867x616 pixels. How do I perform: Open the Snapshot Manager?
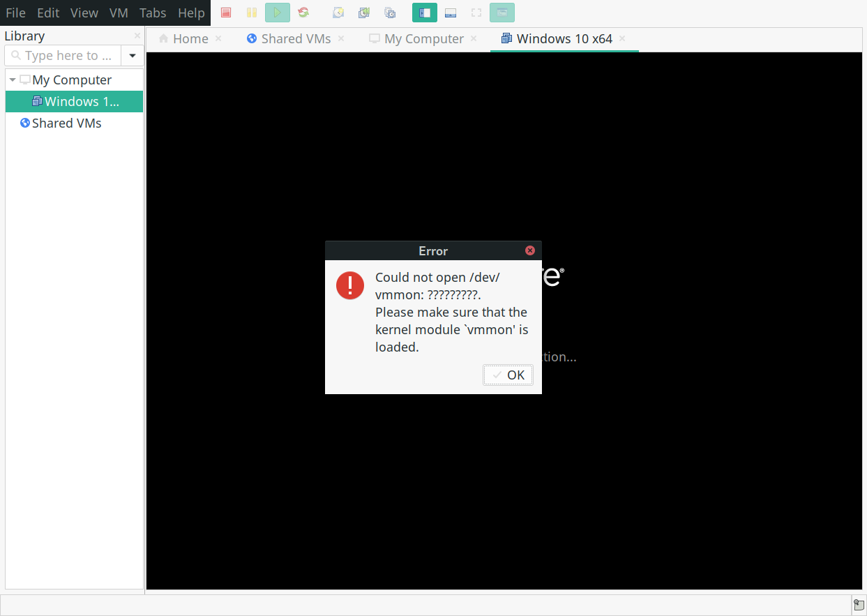tap(390, 12)
